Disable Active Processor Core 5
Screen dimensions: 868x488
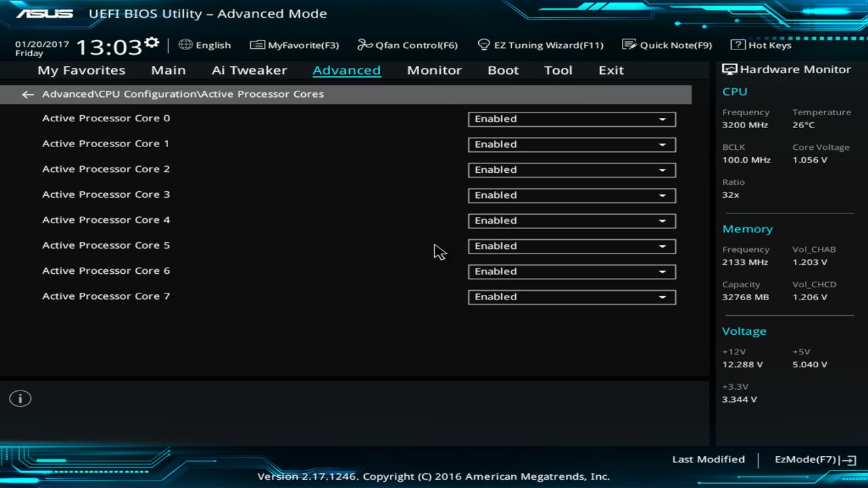click(x=572, y=246)
